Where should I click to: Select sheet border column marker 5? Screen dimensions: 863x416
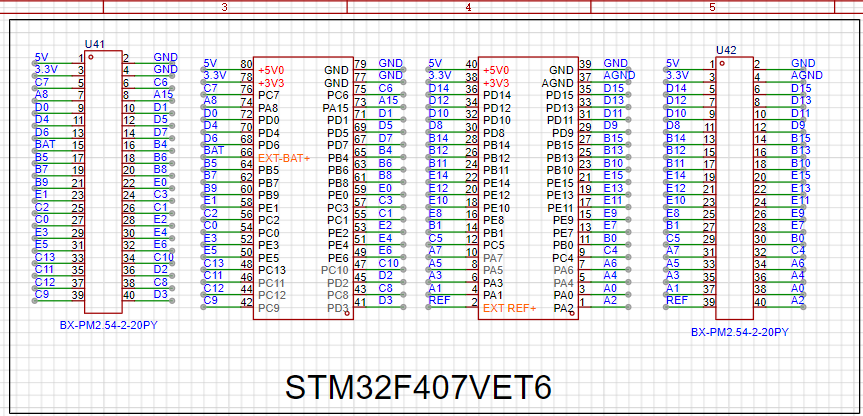712,7
